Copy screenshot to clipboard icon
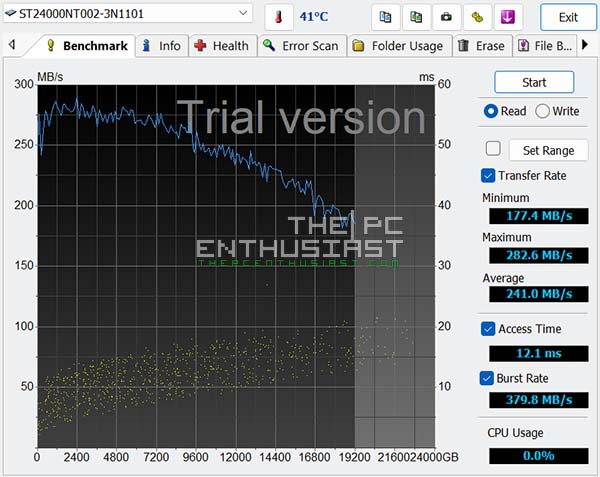 tap(416, 17)
